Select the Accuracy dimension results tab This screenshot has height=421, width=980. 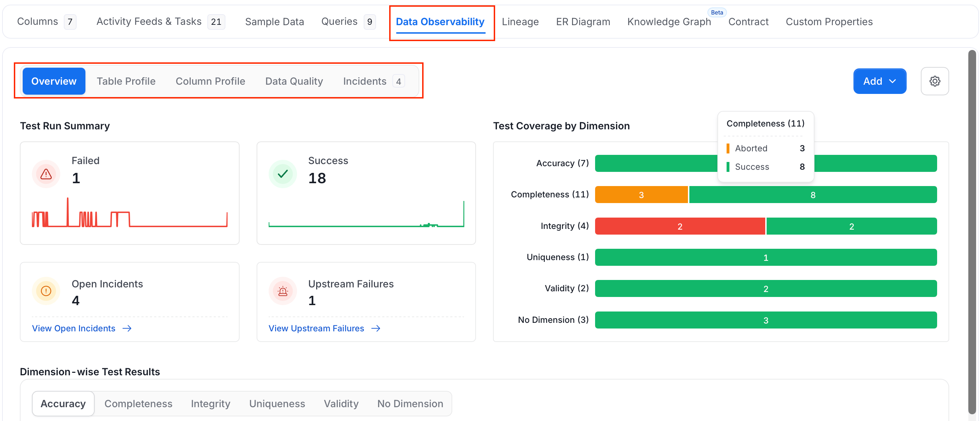(x=63, y=404)
